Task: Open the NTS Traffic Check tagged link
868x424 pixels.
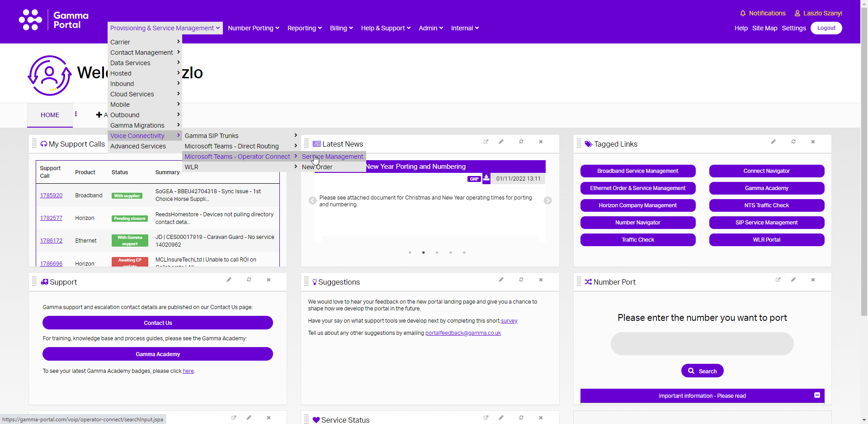Action: click(x=767, y=205)
